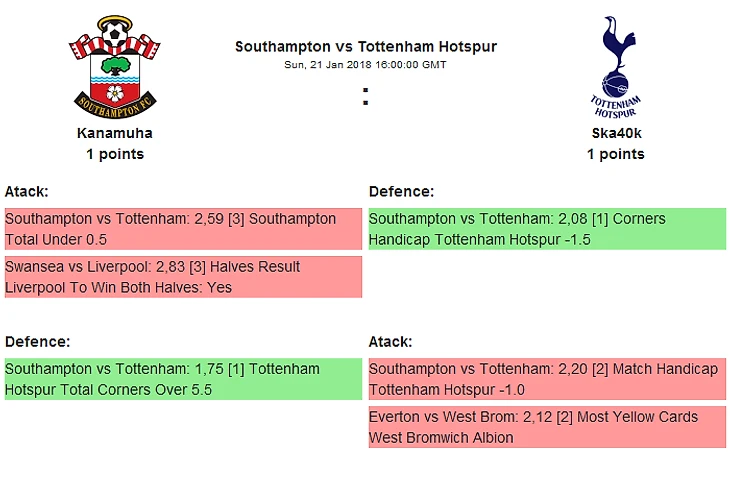Open Kanamuha's user profile name
This screenshot has height=480, width=730.
click(115, 132)
